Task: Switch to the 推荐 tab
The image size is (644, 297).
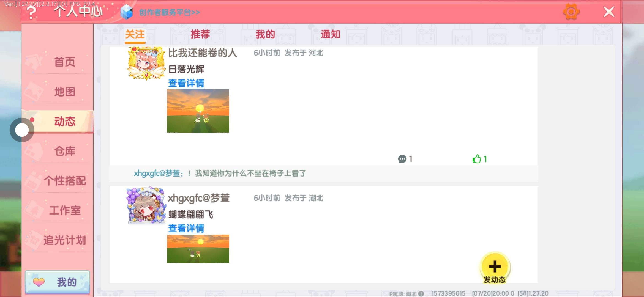Action: tap(200, 34)
